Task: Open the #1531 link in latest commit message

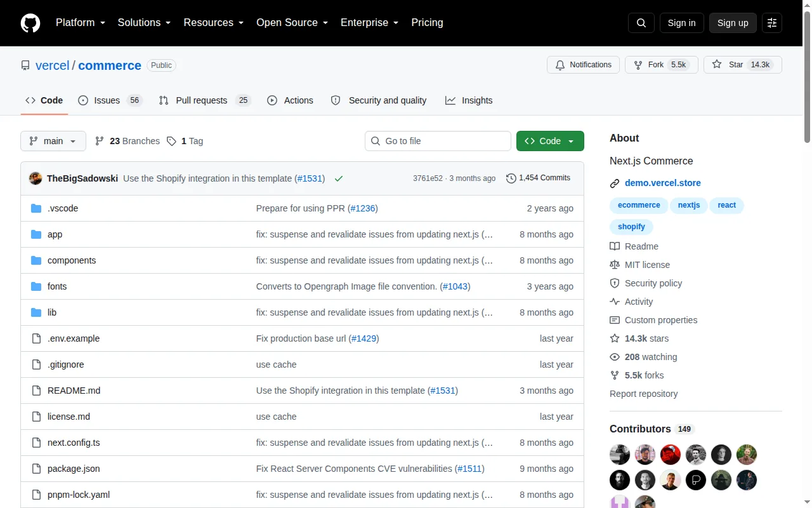Action: point(310,178)
